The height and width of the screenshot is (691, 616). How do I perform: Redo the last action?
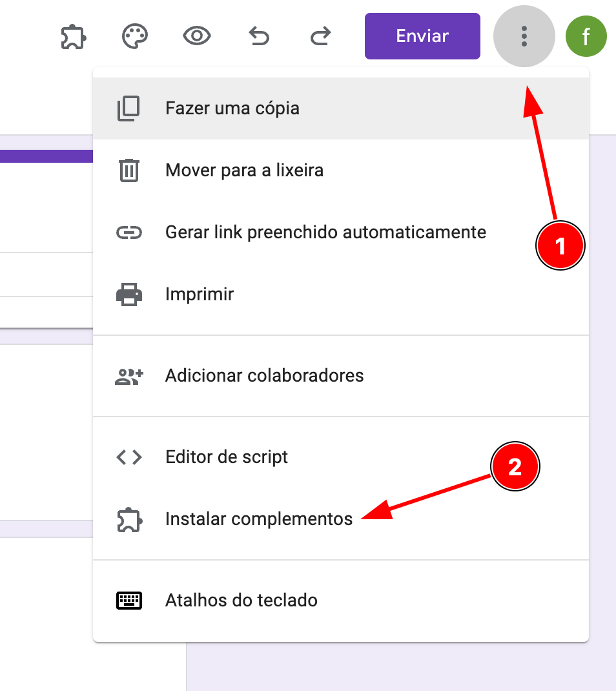coord(320,36)
